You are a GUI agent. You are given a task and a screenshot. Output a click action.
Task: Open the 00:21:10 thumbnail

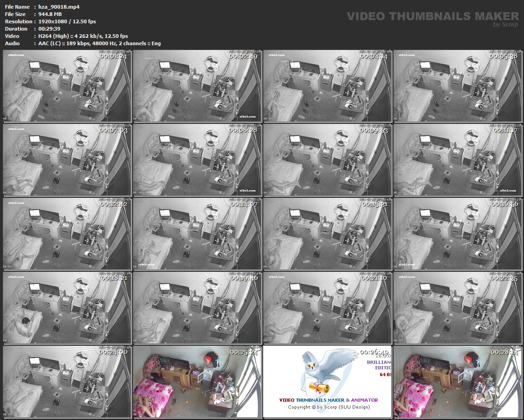(x=328, y=308)
